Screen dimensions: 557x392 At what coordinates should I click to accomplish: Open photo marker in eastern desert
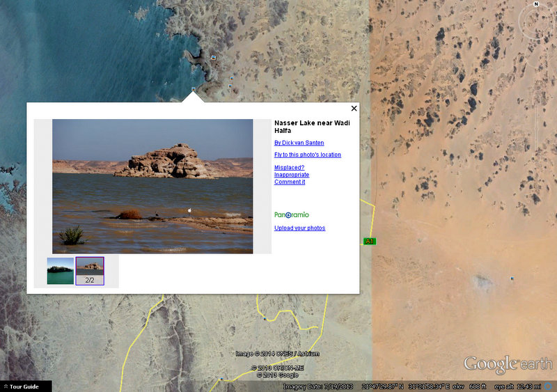point(512,279)
